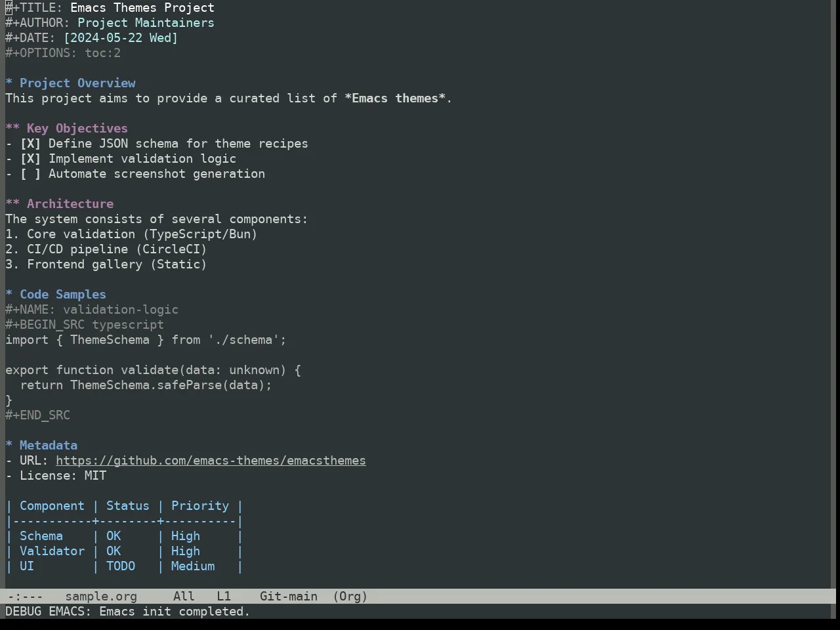Click the 'Component' table header cell

tap(52, 506)
